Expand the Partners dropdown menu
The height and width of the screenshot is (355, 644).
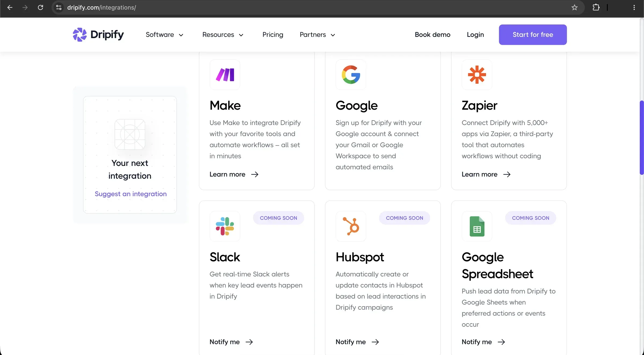[317, 35]
